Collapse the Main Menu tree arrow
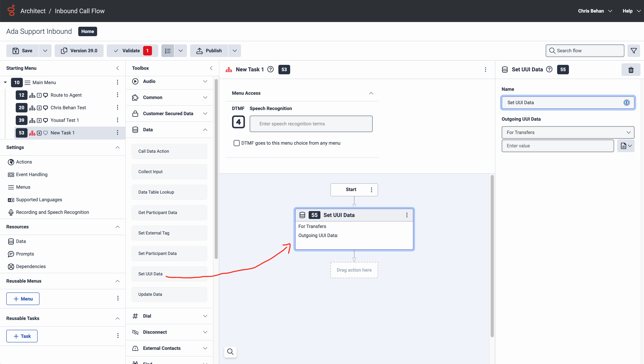 (x=5, y=82)
